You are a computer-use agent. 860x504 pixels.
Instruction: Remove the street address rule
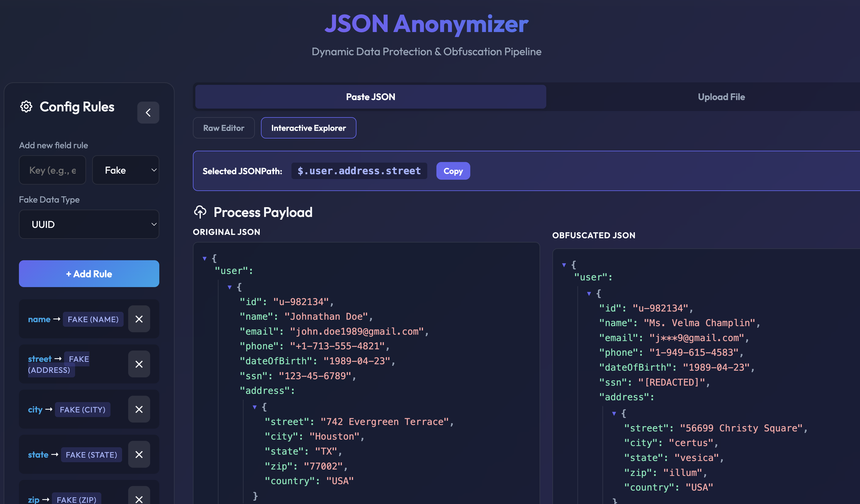pyautogui.click(x=139, y=364)
